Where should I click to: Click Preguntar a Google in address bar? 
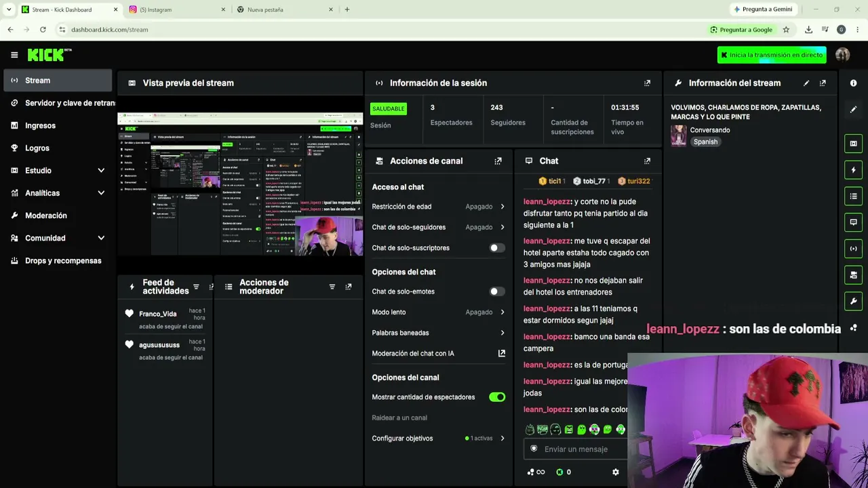pyautogui.click(x=741, y=30)
